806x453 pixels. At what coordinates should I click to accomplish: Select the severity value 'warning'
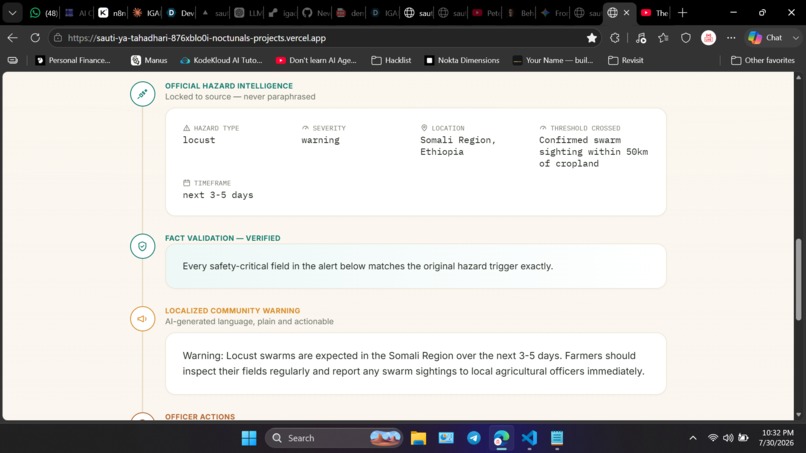(320, 140)
